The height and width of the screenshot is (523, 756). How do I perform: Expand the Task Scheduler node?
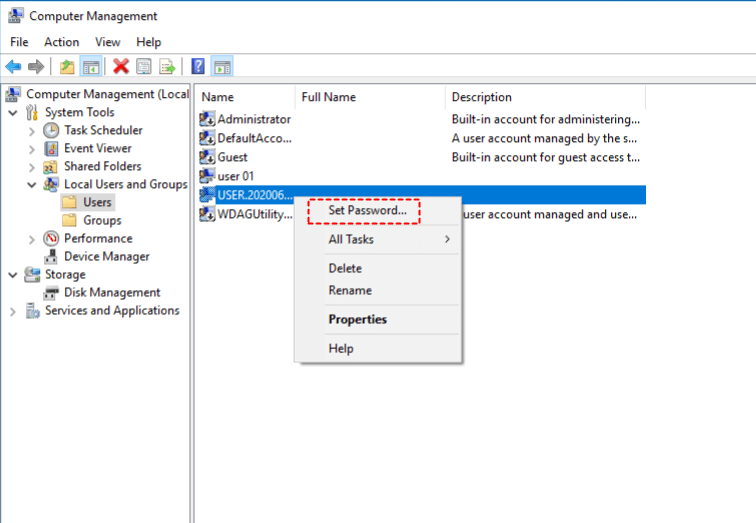(32, 131)
